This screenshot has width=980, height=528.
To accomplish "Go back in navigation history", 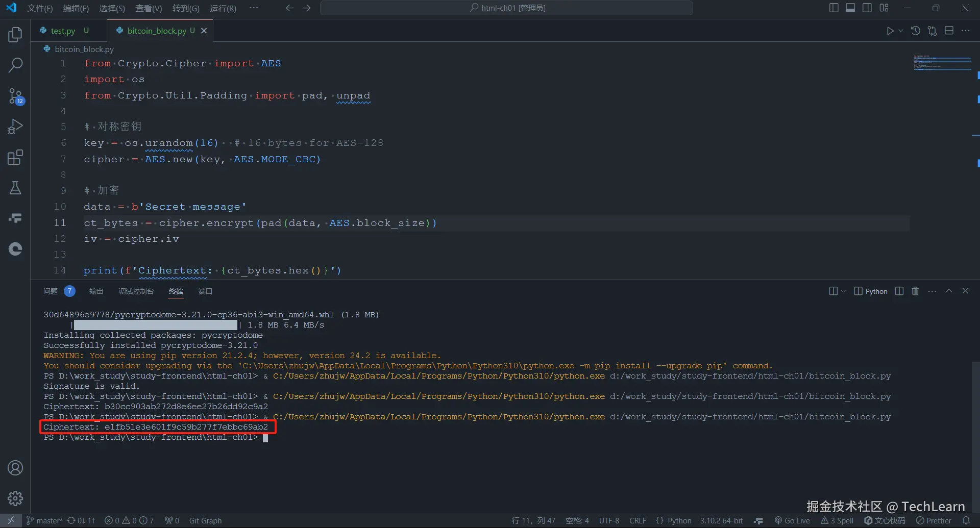I will (x=289, y=8).
